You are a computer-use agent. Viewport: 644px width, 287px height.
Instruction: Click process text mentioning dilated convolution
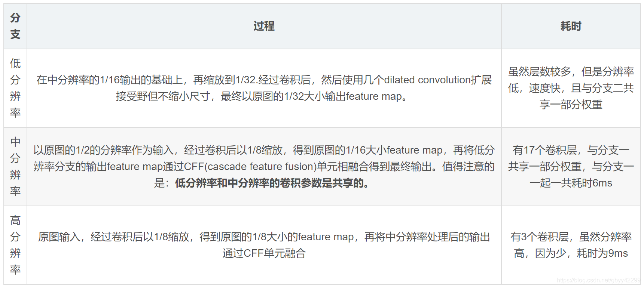click(264, 88)
